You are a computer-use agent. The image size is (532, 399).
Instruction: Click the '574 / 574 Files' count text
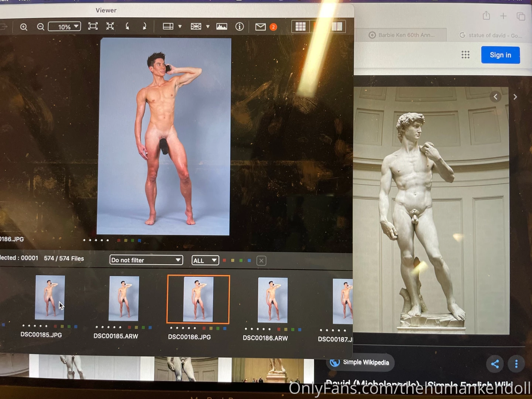[x=64, y=258]
